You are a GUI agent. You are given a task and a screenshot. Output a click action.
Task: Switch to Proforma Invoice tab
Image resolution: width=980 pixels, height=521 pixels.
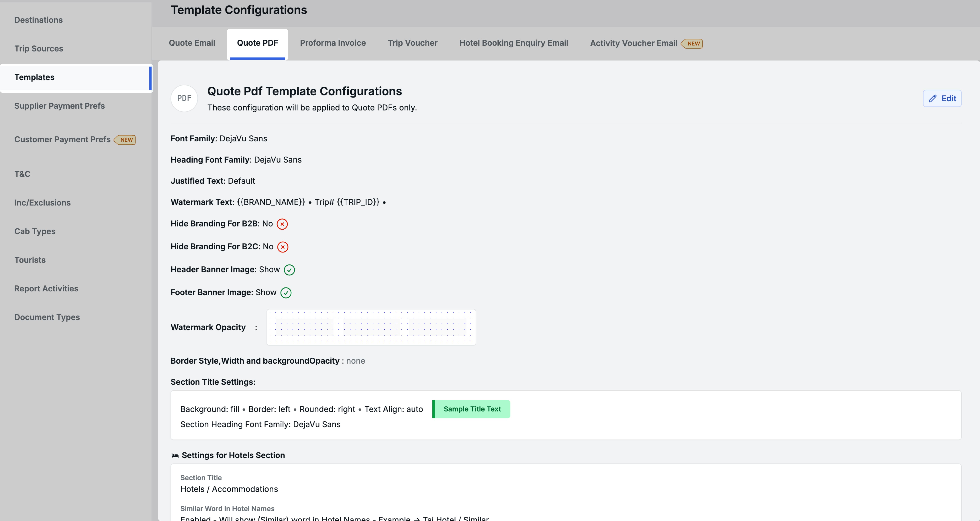tap(333, 43)
